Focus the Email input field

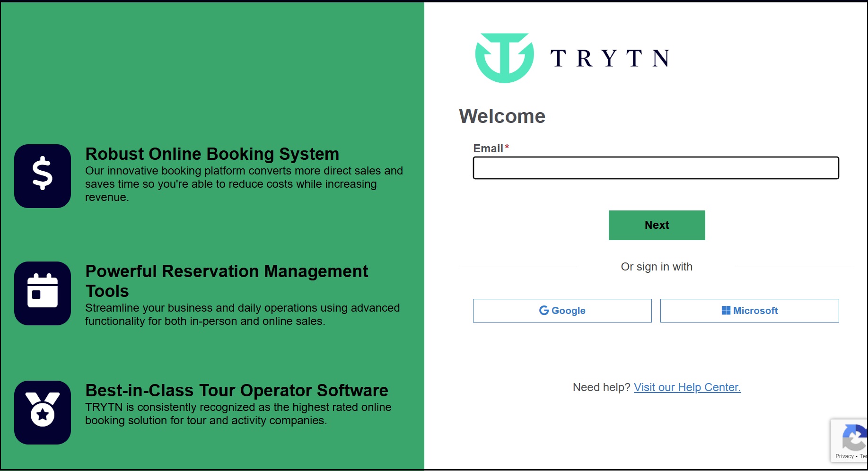point(656,168)
